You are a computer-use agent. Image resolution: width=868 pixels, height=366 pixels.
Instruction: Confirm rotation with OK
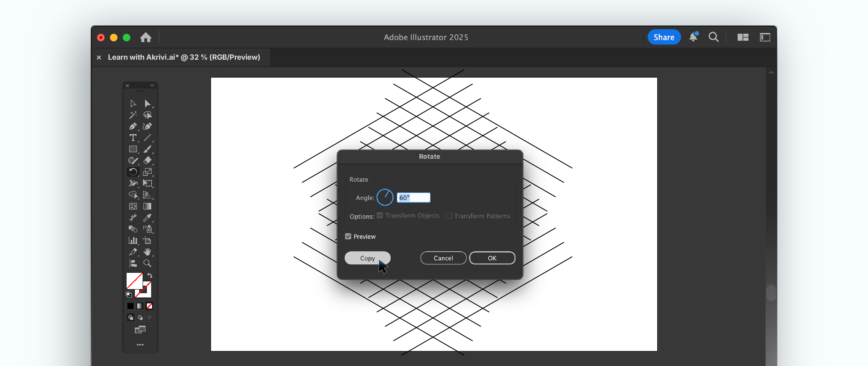coord(492,258)
